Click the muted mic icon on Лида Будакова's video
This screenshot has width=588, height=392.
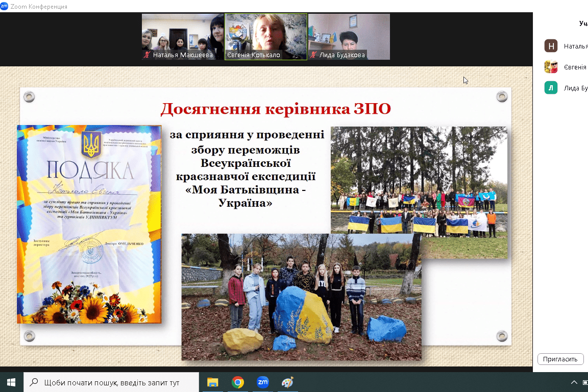tap(314, 55)
